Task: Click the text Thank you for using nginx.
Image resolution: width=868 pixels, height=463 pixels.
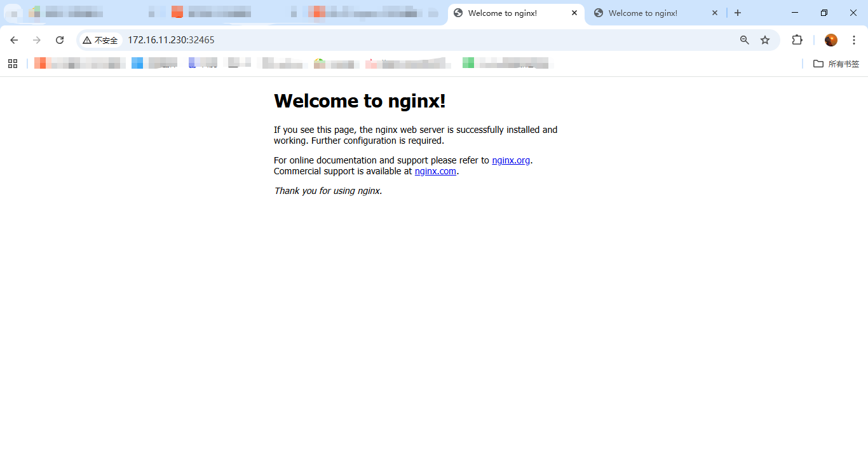Action: [328, 191]
